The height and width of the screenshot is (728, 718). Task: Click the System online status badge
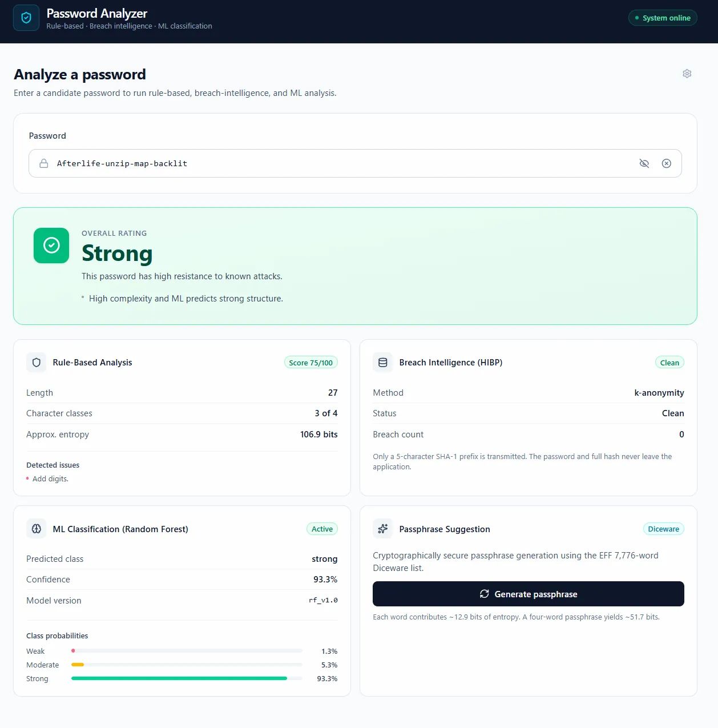click(x=663, y=18)
